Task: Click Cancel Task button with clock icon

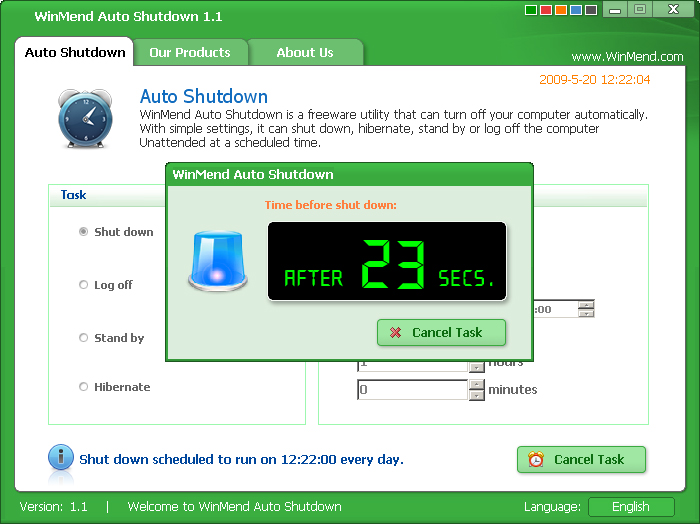Action: (x=581, y=459)
